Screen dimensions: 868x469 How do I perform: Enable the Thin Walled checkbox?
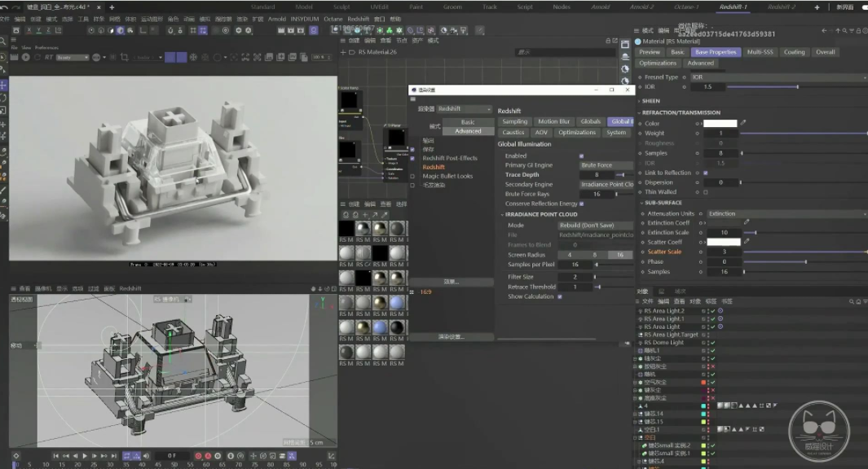pyautogui.click(x=705, y=192)
